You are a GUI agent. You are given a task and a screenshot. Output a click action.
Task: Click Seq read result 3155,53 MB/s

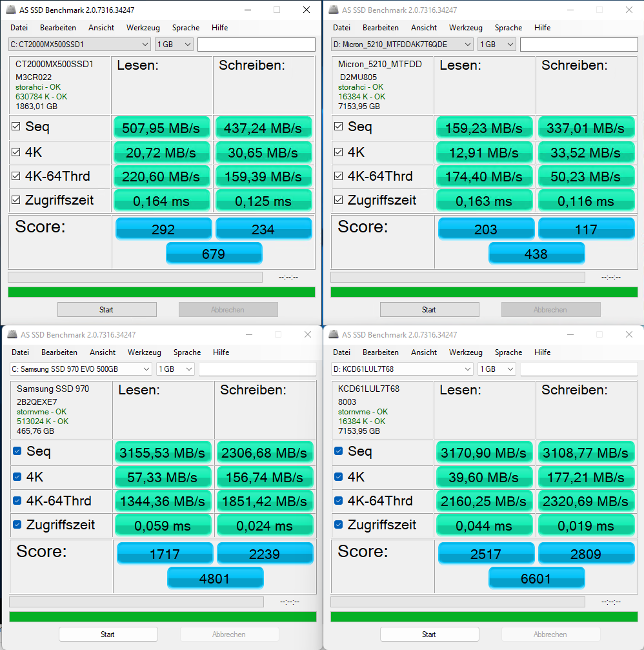[163, 452]
